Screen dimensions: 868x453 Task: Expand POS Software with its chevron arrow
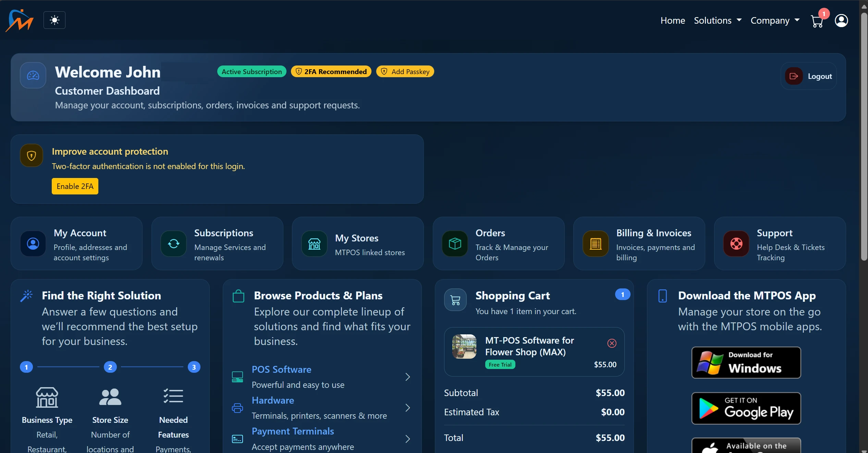407,377
